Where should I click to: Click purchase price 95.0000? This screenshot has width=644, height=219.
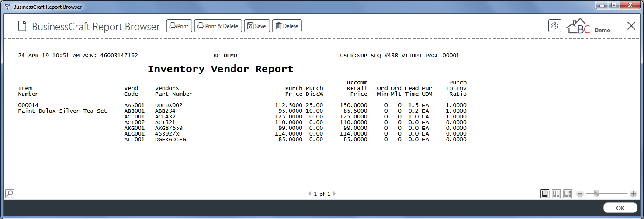[290, 111]
